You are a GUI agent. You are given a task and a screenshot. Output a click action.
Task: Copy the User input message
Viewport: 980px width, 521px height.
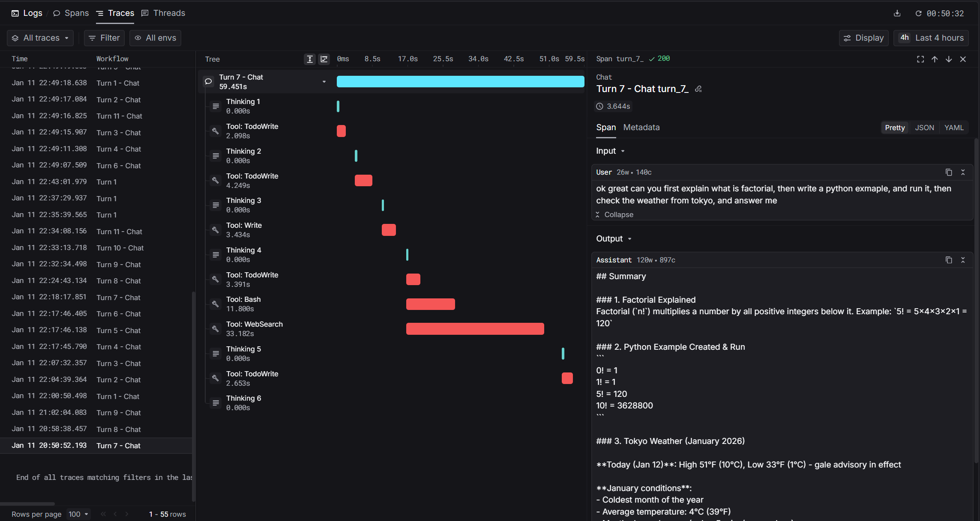pos(949,172)
